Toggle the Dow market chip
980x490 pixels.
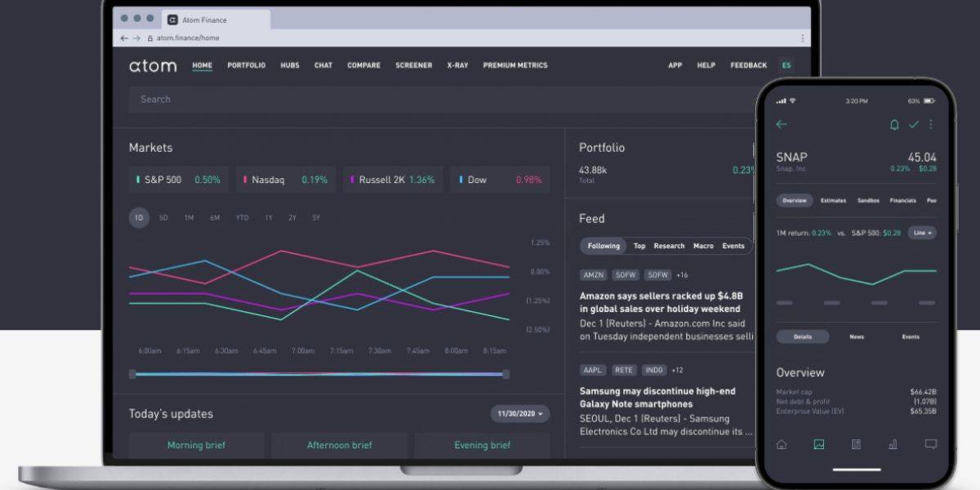(500, 180)
